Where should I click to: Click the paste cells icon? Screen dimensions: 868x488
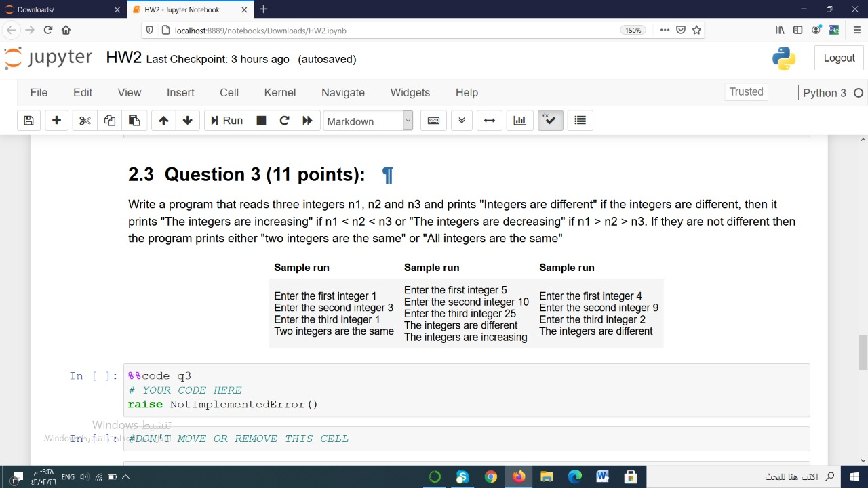(134, 120)
